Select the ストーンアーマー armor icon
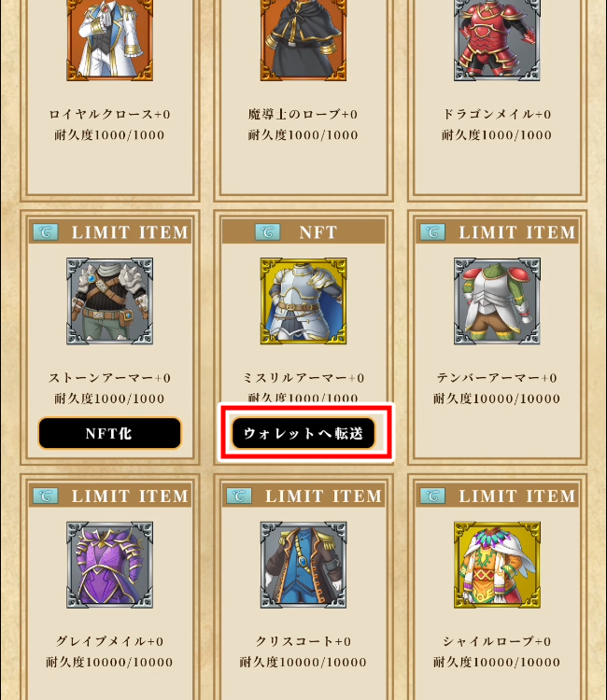Viewport: 607px width, 700px height. pyautogui.click(x=110, y=301)
